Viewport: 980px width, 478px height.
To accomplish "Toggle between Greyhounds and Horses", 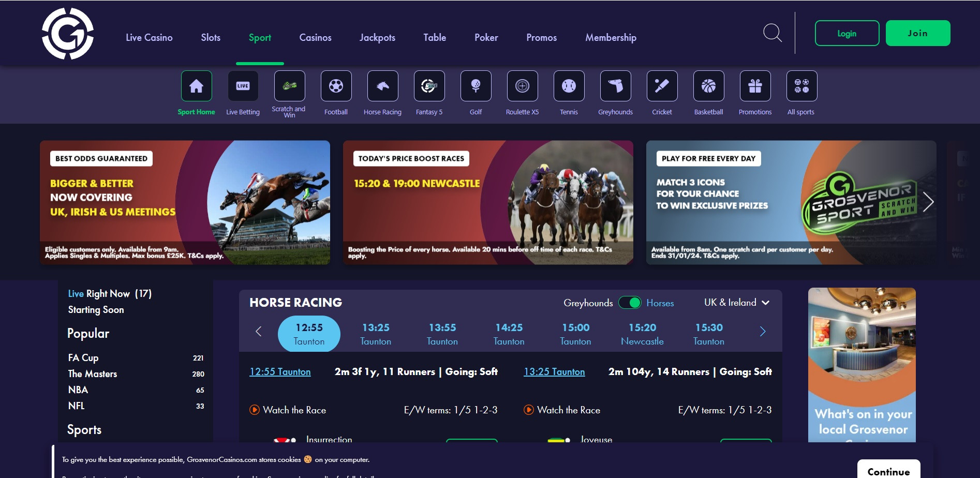I will 630,303.
